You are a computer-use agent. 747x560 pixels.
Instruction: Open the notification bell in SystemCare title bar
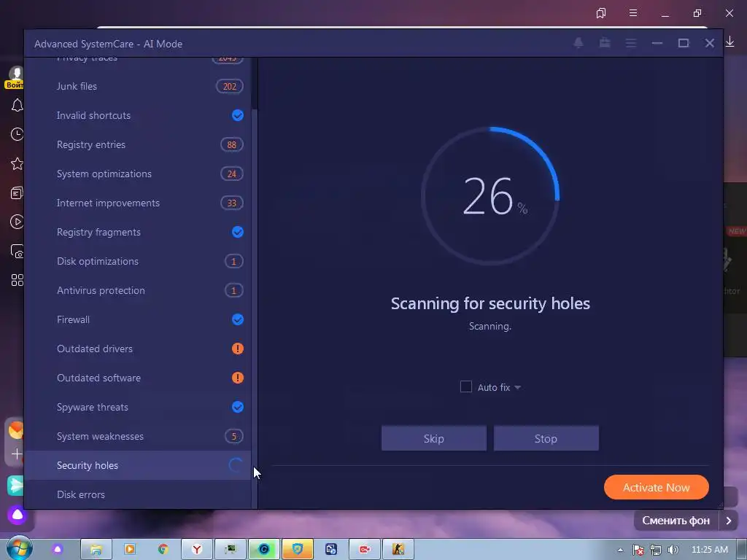[x=578, y=43]
